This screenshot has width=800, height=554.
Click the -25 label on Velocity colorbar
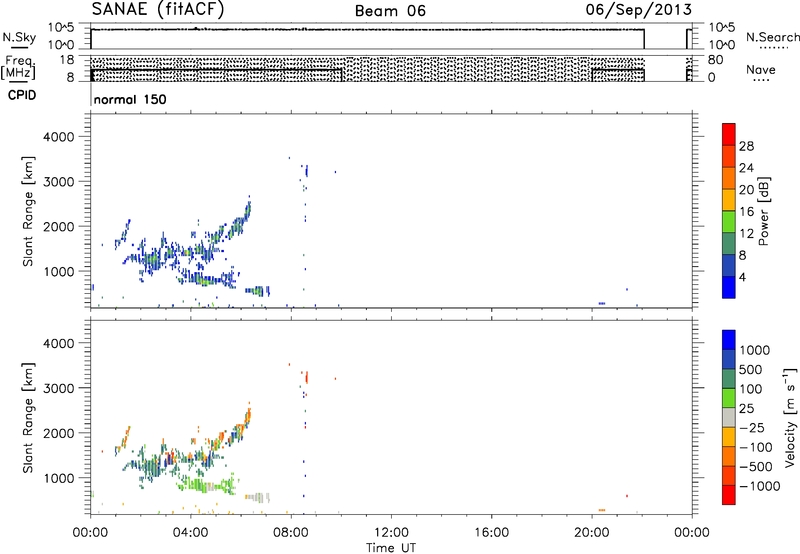point(752,428)
